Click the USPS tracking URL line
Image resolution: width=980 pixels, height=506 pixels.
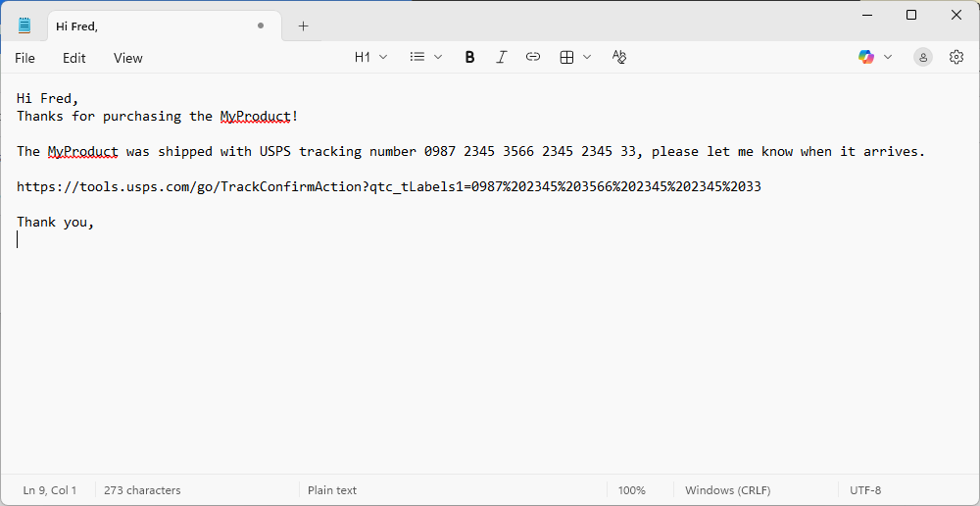point(389,186)
